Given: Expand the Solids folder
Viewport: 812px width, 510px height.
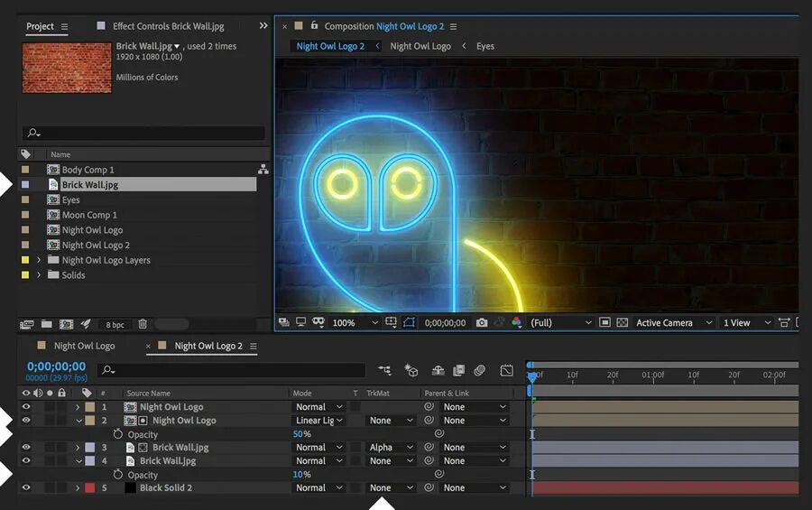Looking at the screenshot, I should pos(38,274).
